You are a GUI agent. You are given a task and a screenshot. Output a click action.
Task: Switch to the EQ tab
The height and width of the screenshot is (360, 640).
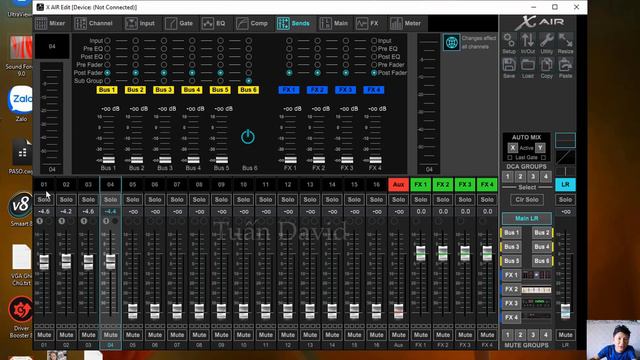[214, 23]
